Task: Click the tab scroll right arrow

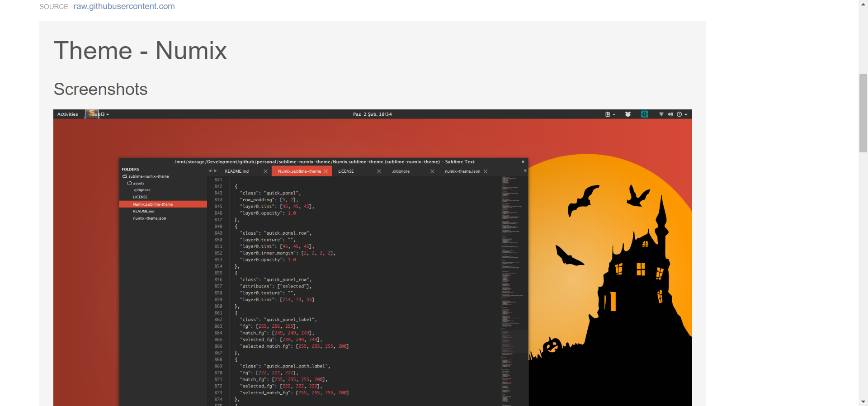Action: [216, 171]
